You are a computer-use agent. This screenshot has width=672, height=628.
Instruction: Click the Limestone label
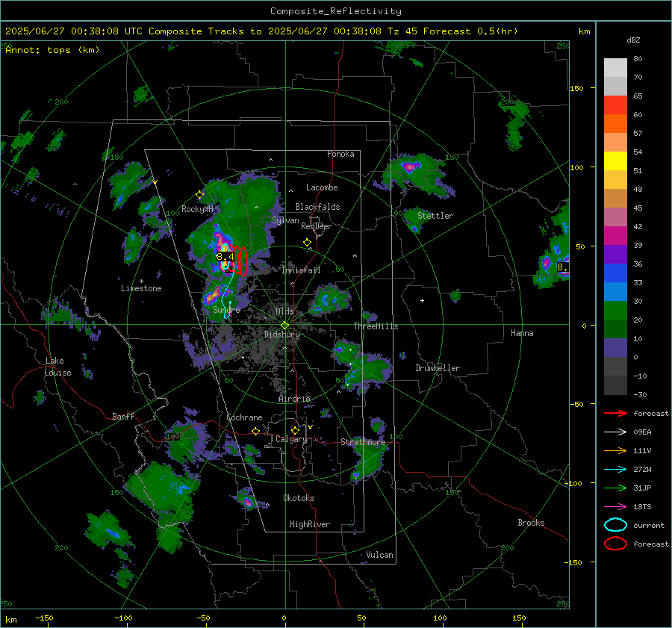[x=141, y=288]
